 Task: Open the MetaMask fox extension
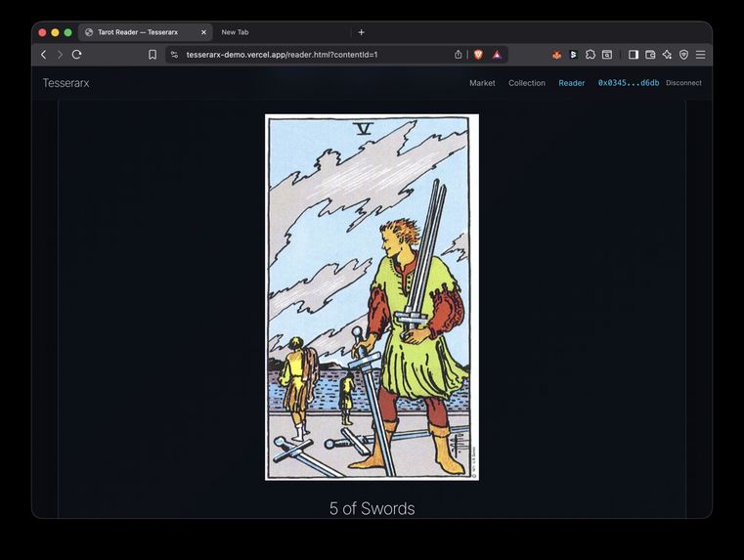coord(556,55)
